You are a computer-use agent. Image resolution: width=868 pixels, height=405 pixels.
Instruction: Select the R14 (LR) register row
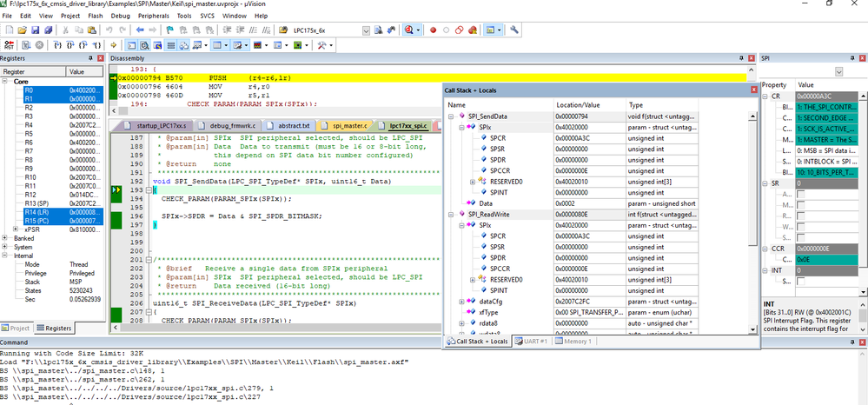click(x=35, y=211)
